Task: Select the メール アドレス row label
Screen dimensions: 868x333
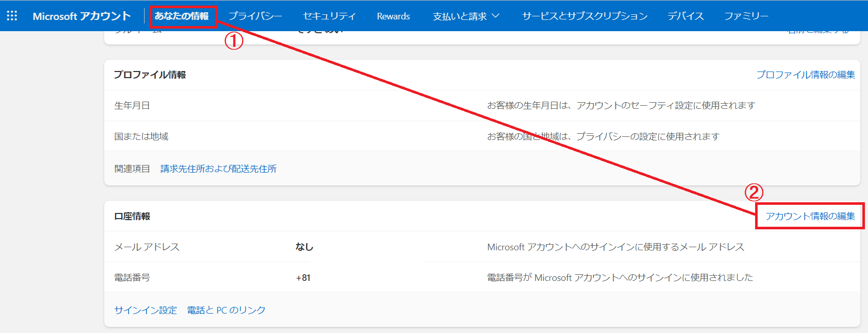Action: 147,247
